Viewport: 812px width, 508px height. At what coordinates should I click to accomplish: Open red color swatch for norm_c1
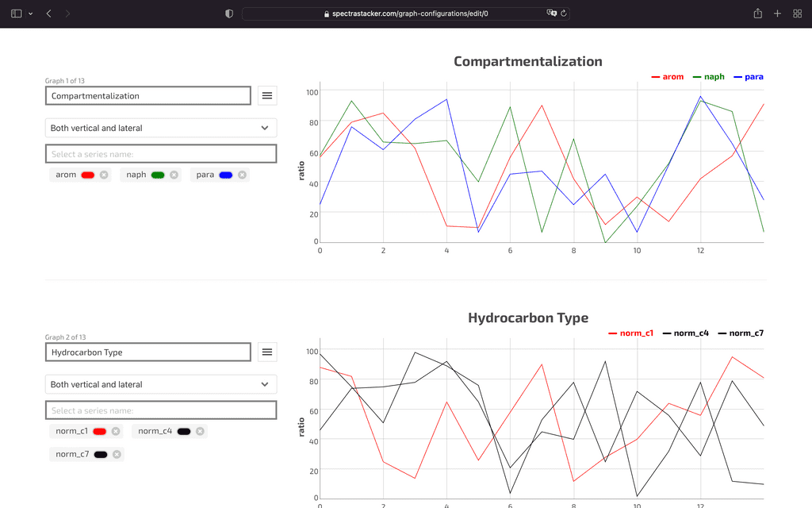(99, 432)
